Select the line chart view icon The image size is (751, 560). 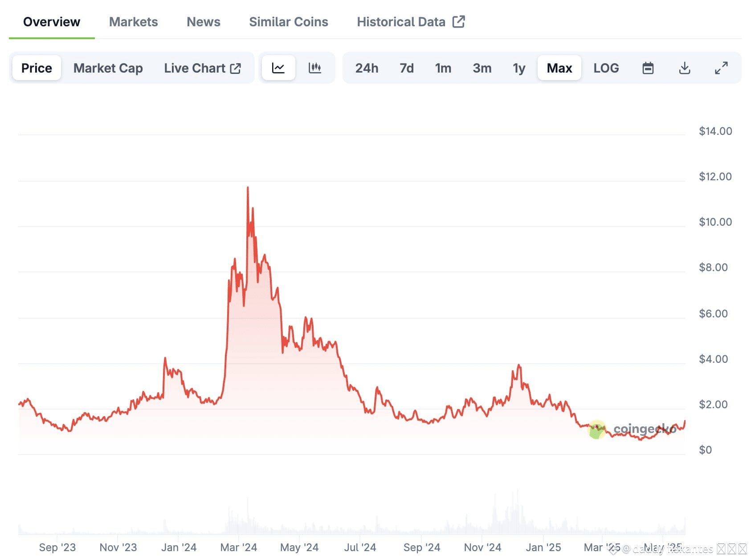(x=278, y=68)
